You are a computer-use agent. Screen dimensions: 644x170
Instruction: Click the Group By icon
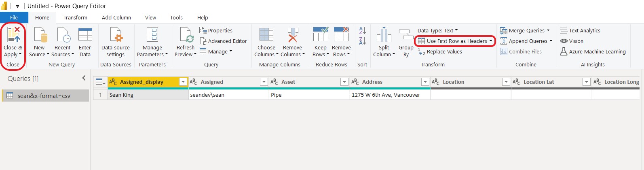click(x=405, y=34)
